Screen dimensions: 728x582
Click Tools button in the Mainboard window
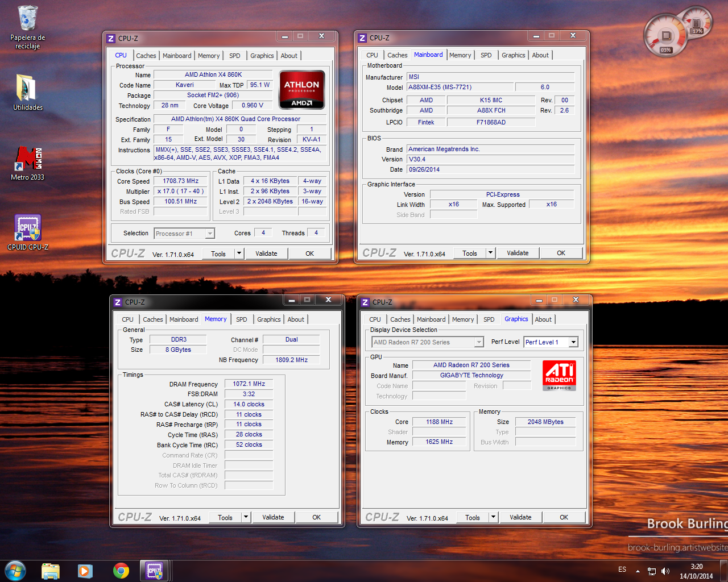click(x=470, y=253)
